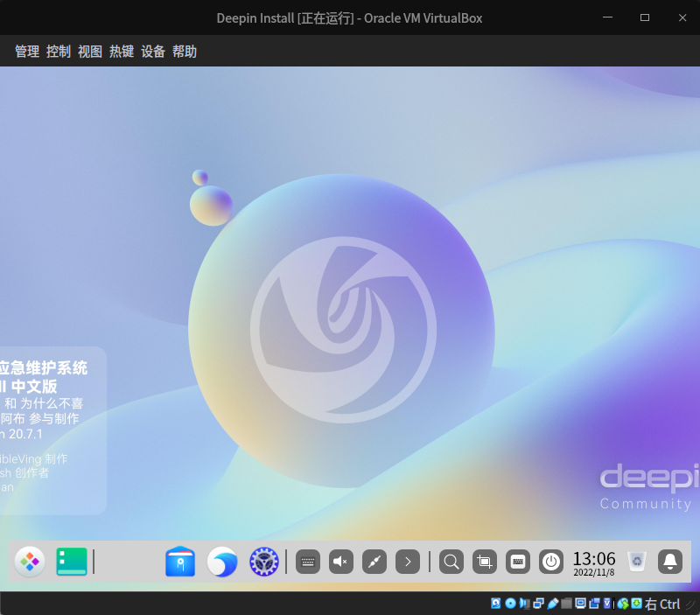The image size is (700, 615).
Task: Click the muted volume tray icon
Action: coord(341,562)
